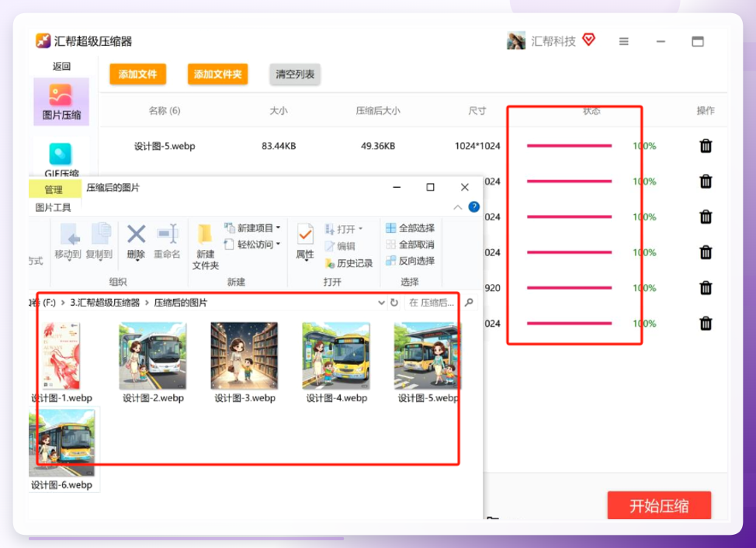Click trash icon in the last list row
The image size is (756, 548).
pyautogui.click(x=706, y=323)
